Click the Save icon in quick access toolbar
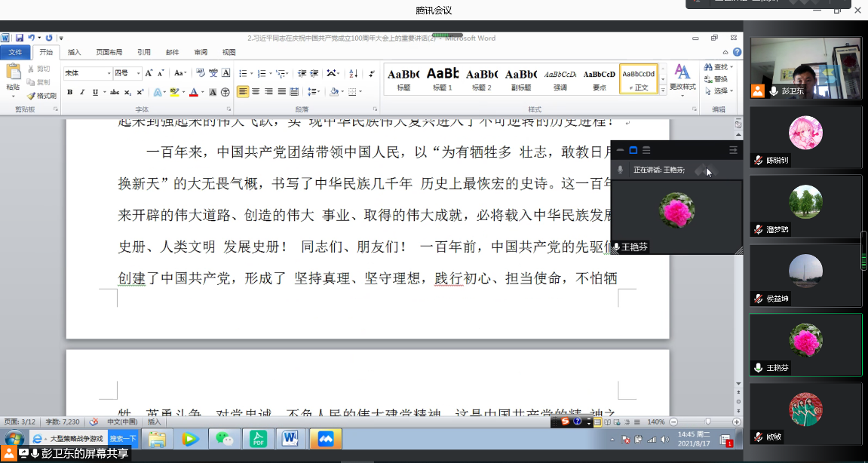 click(x=20, y=38)
